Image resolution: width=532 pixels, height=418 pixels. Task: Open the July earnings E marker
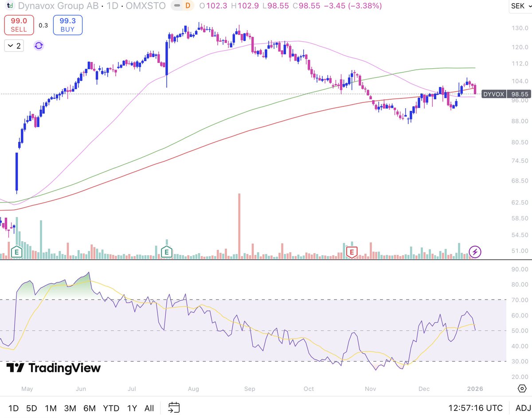coord(167,252)
